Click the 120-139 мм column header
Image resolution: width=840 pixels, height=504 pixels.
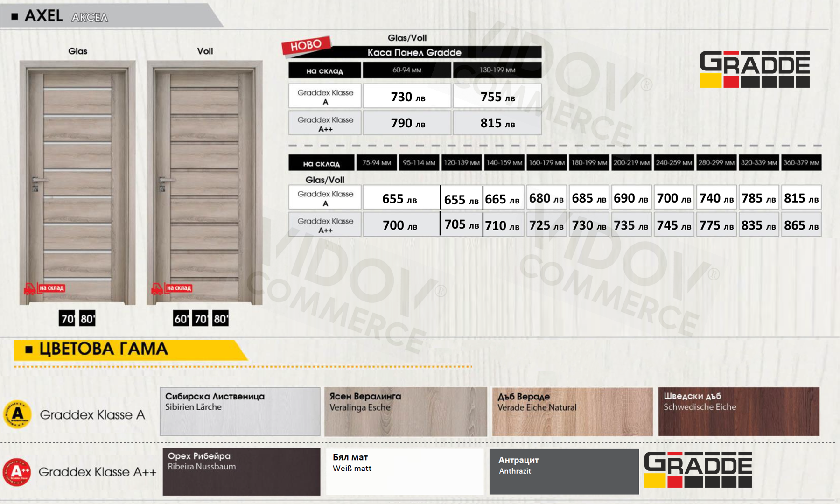462,163
